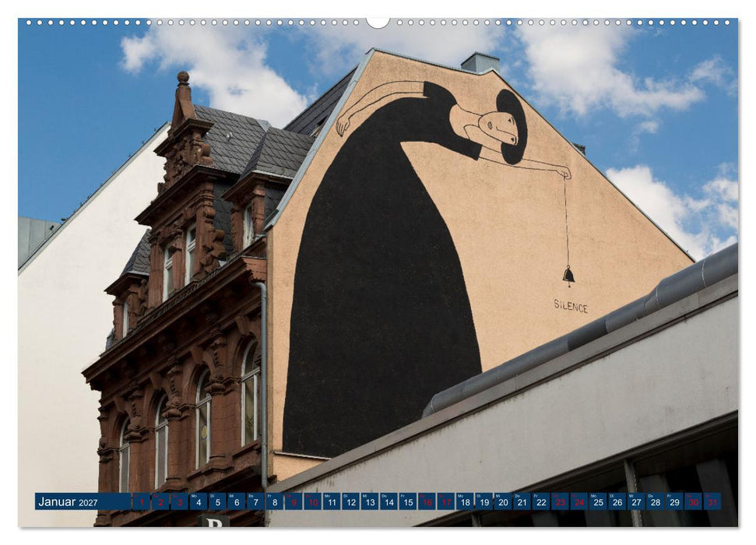Image resolution: width=756 pixels, height=545 pixels.
Task: Select date cell 11 in calendar strip
Action: pos(332,501)
